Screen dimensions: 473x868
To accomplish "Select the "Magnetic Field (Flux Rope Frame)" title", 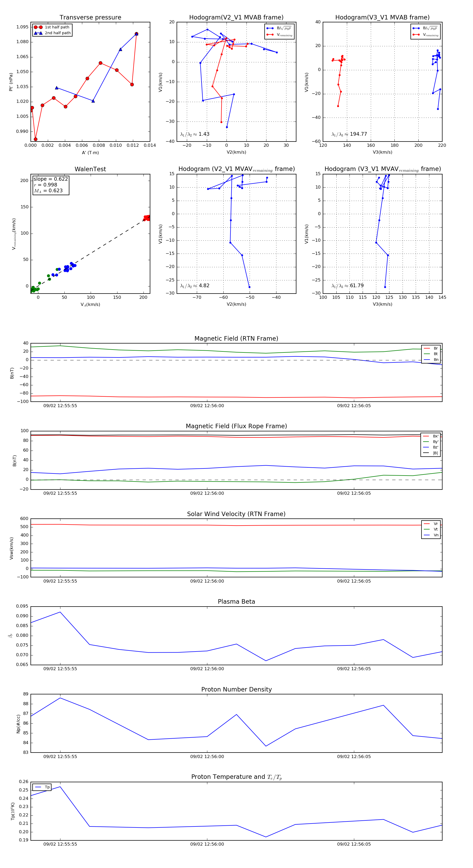I will coord(236,426).
